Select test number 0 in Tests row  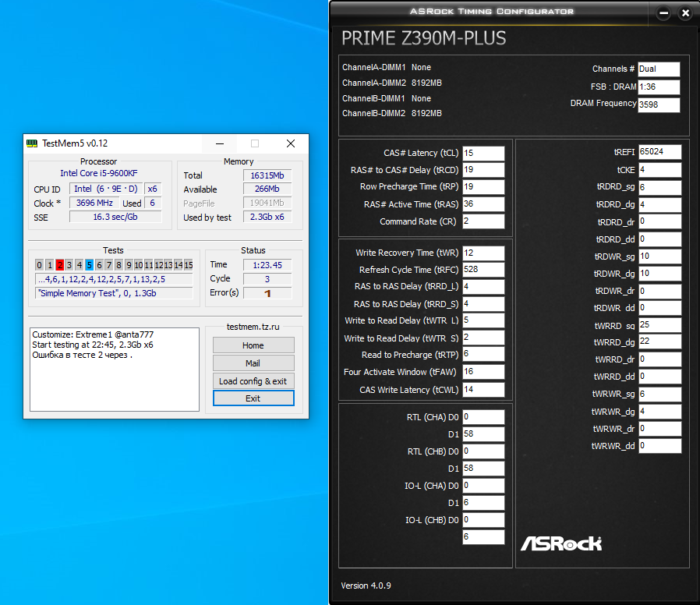pyautogui.click(x=39, y=265)
